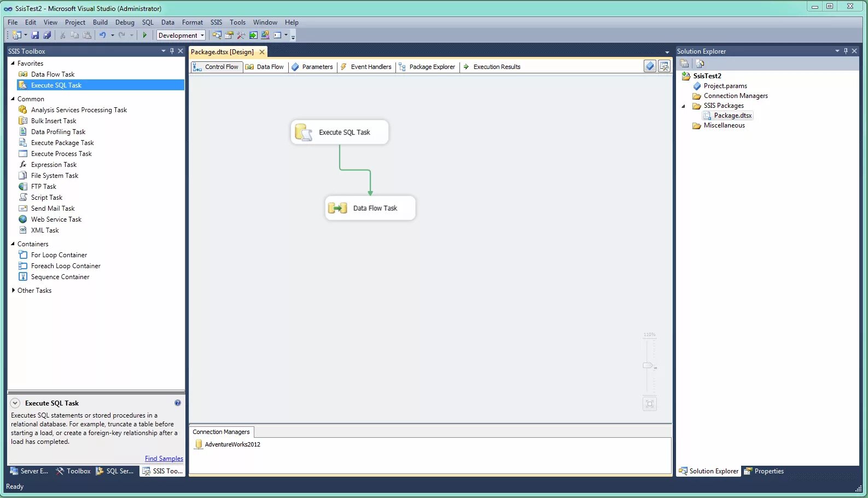The image size is (868, 498).
Task: Click the Save All toolbar icon
Action: pos(47,35)
